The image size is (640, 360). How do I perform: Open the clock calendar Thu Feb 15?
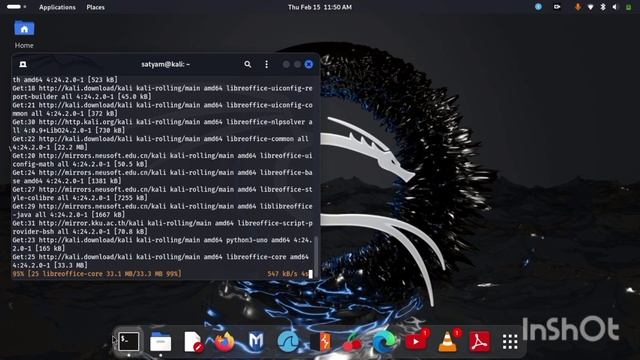click(x=320, y=7)
